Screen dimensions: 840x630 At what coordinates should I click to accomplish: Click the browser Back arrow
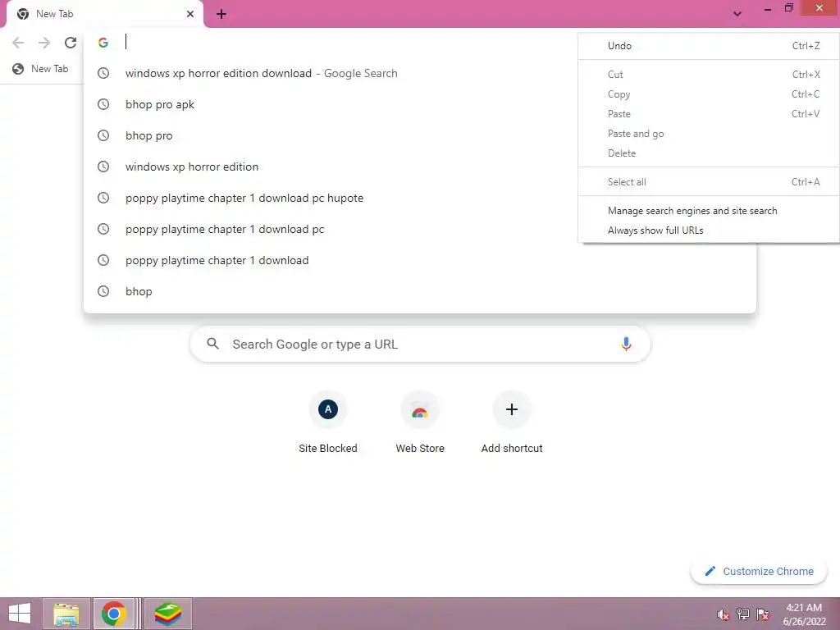coord(18,43)
